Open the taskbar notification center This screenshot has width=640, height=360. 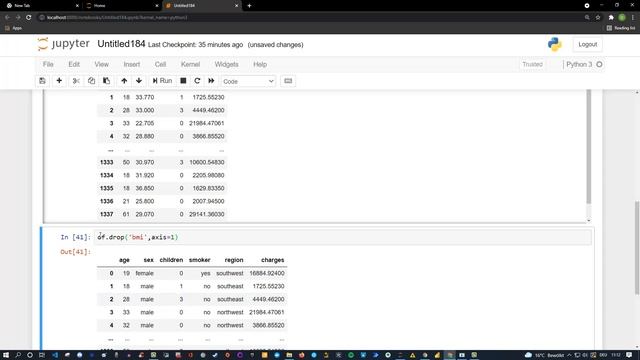[629, 355]
